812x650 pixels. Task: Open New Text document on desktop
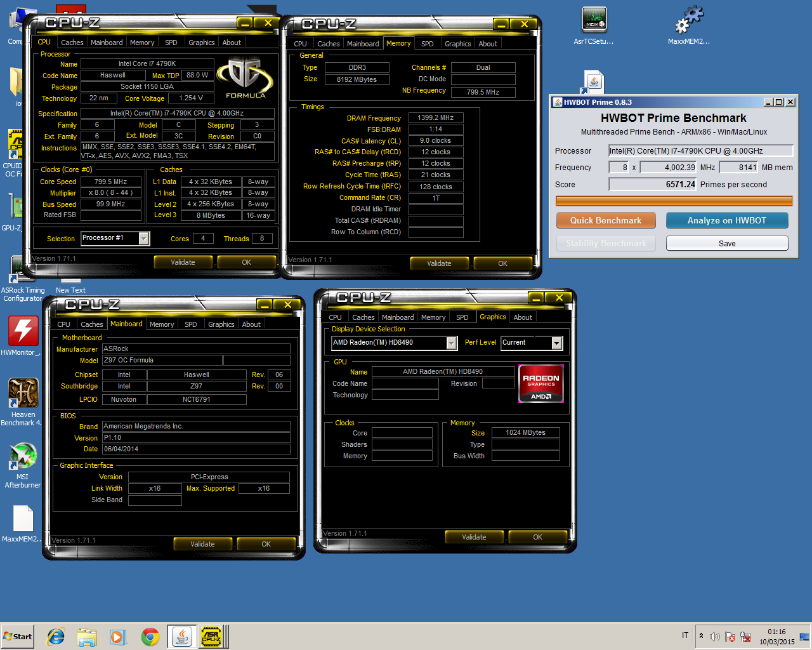click(x=70, y=286)
